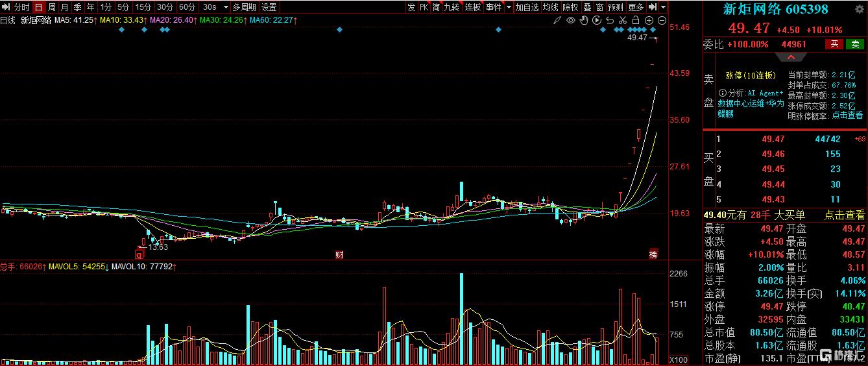Screen dimensions: 868x366
Task: Toggle the 除权 ex-rights adjustment button
Action: [x=570, y=7]
